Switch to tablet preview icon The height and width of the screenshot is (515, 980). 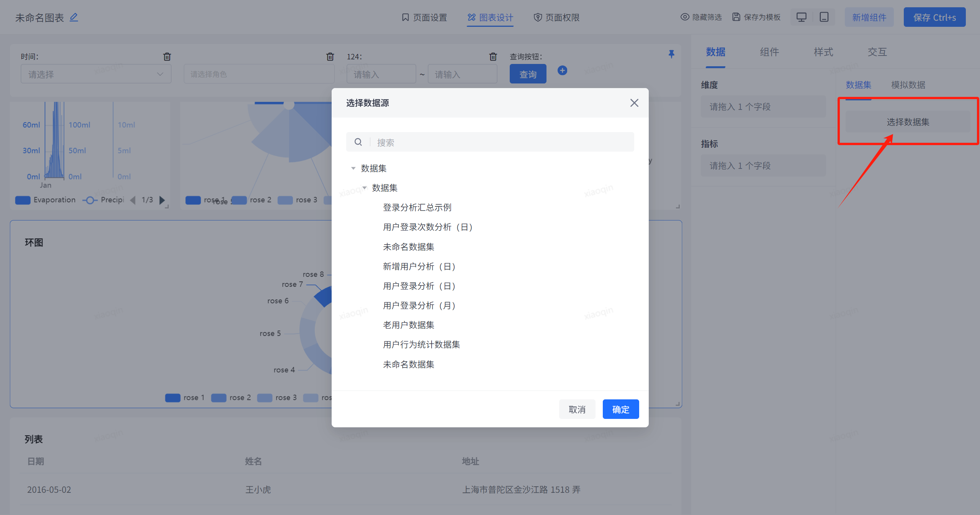coord(824,17)
